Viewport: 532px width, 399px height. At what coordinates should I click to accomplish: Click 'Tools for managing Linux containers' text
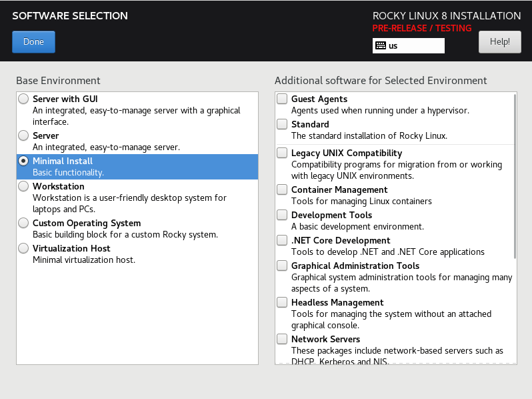click(361, 201)
